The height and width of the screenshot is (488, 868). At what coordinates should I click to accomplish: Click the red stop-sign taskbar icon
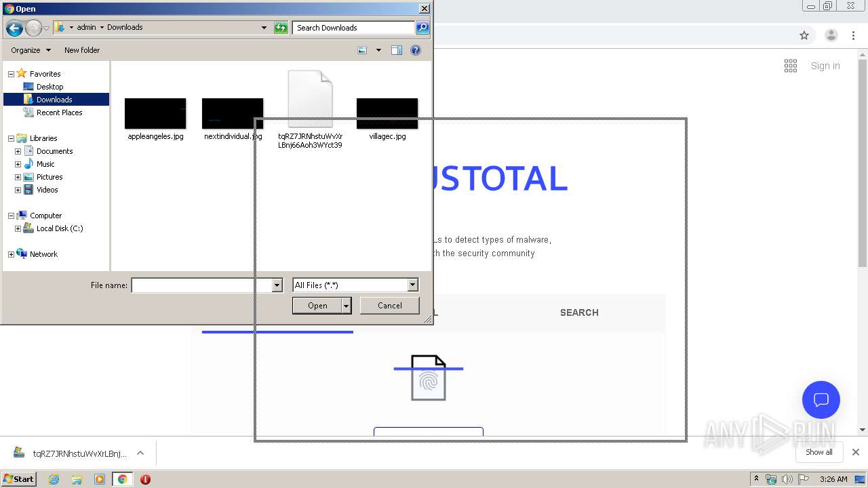pos(145,479)
